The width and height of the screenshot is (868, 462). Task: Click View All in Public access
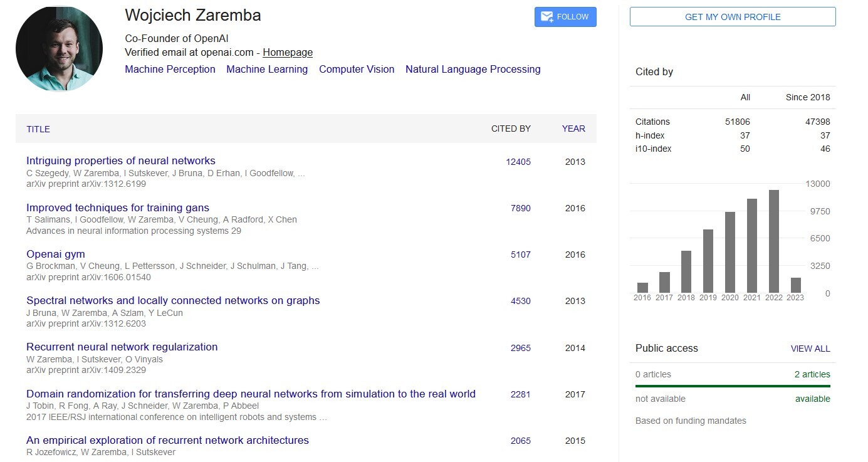click(x=810, y=349)
